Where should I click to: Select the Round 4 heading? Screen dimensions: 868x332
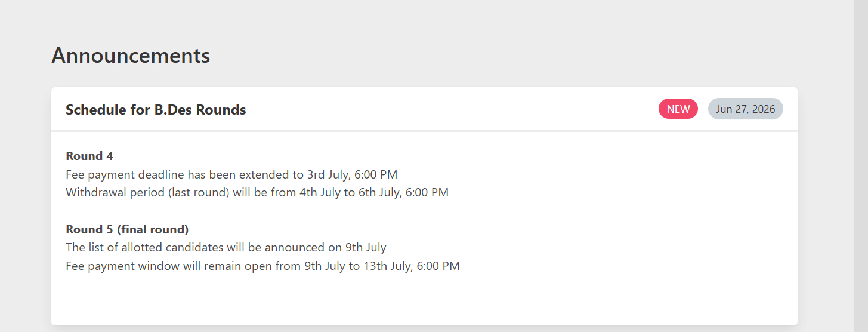pos(89,156)
